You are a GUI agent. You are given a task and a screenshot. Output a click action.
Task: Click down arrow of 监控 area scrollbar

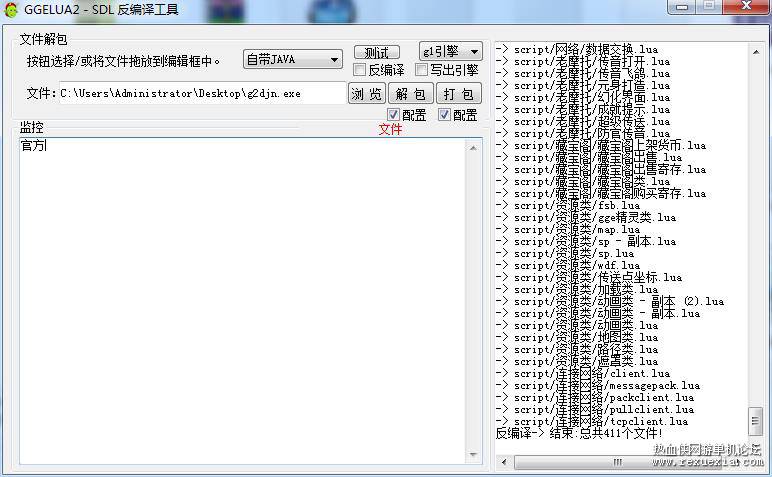[x=473, y=454]
